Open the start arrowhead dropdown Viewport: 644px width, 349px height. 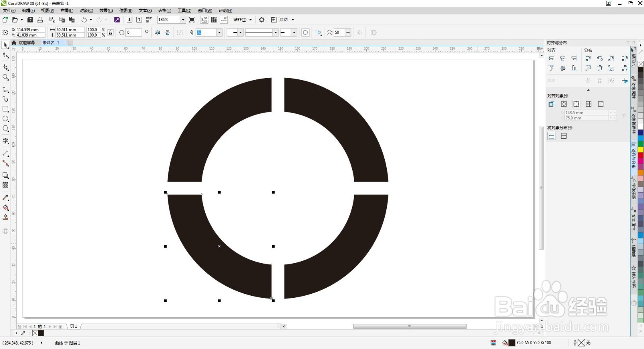(x=241, y=33)
